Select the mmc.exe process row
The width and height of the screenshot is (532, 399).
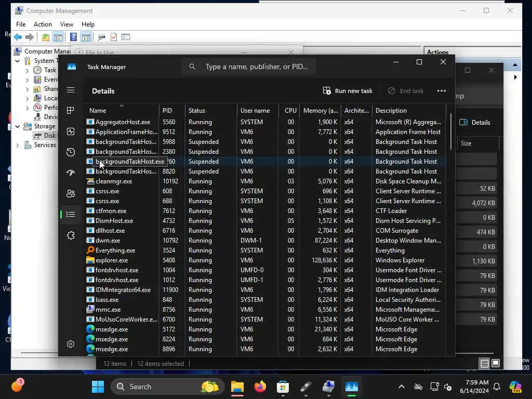[265, 310]
